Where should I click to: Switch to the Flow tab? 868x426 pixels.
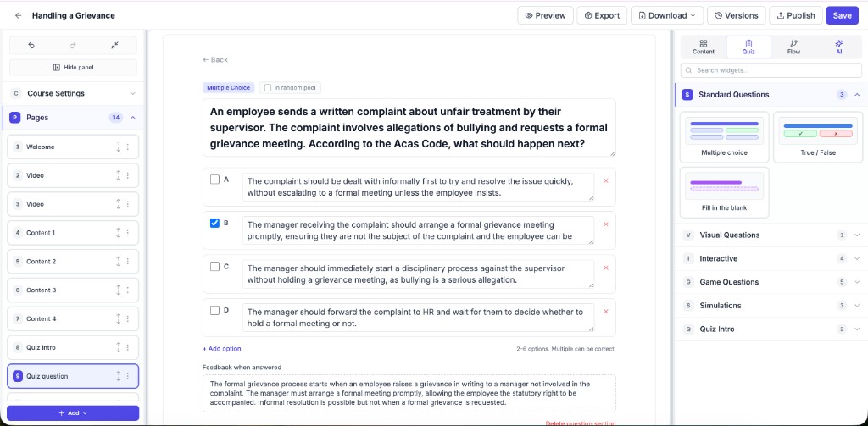point(793,47)
